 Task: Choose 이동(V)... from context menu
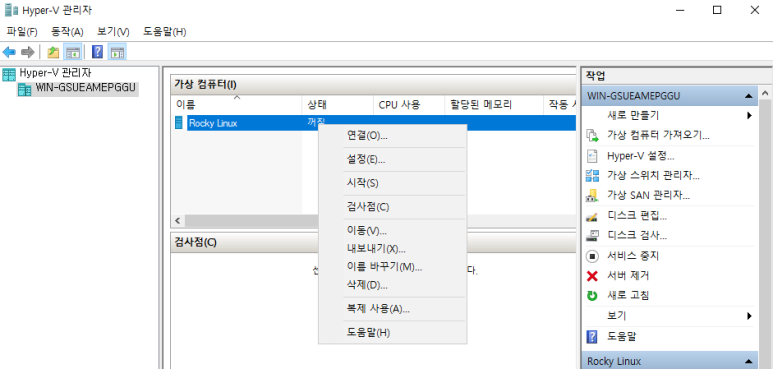pos(392,231)
